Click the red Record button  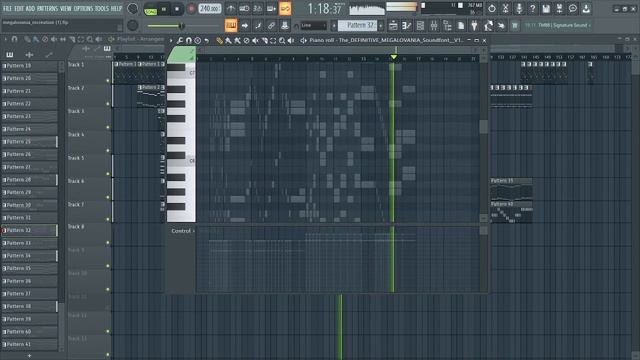(191, 9)
